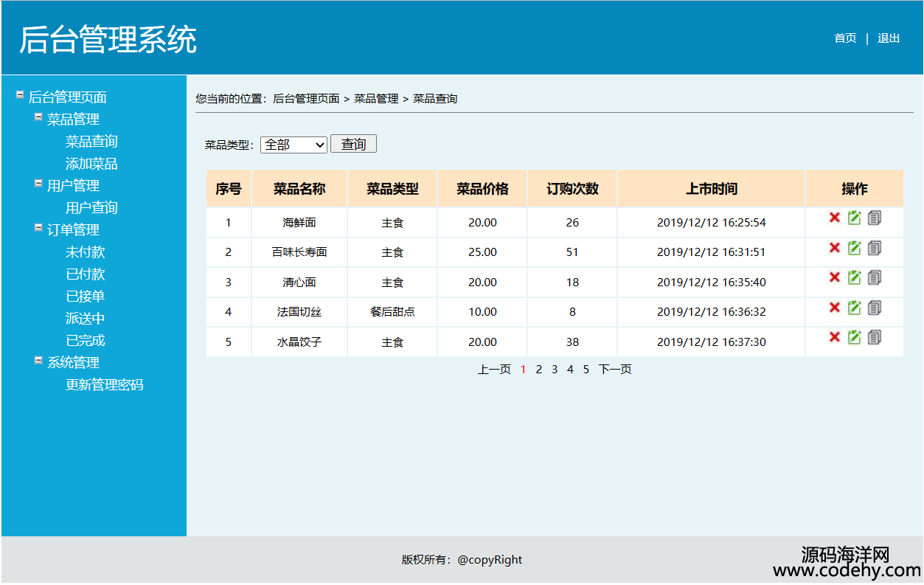Open details icon for 海鲜面
Image resolution: width=924 pixels, height=585 pixels.
(875, 218)
